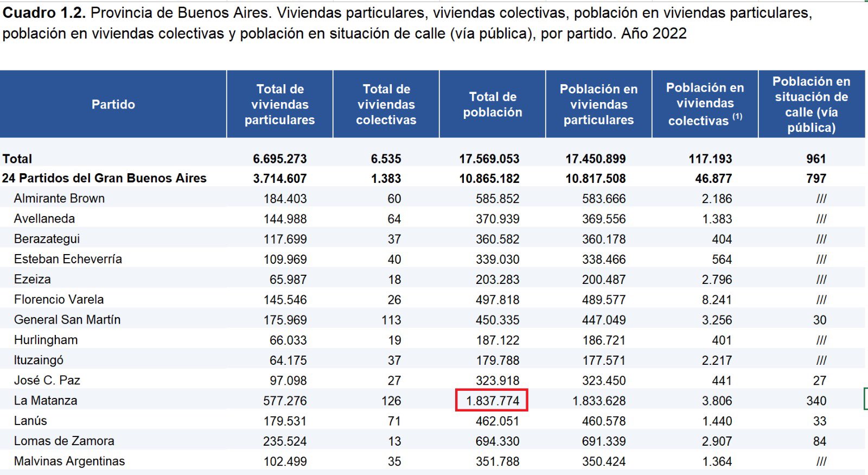Select "24 Partidos del Gran Buenos Aires" row label
Viewport: 868px width, 475px height.
(x=104, y=178)
